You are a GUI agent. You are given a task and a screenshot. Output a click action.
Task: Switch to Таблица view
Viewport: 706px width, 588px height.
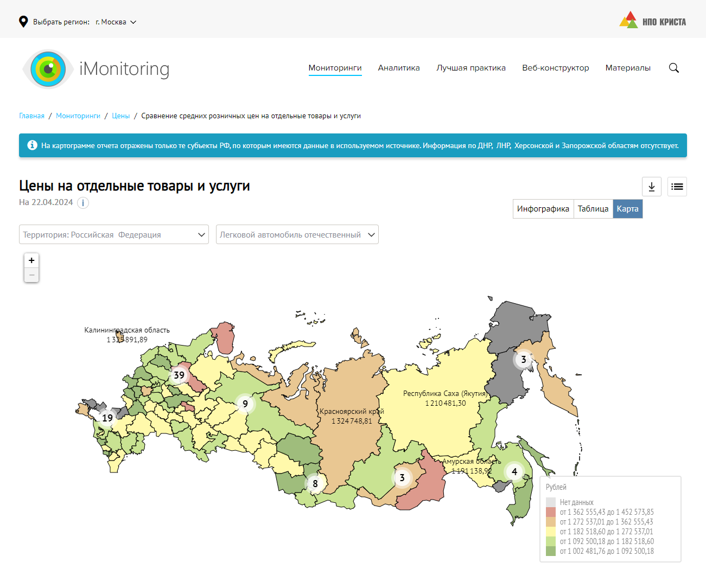[593, 209]
